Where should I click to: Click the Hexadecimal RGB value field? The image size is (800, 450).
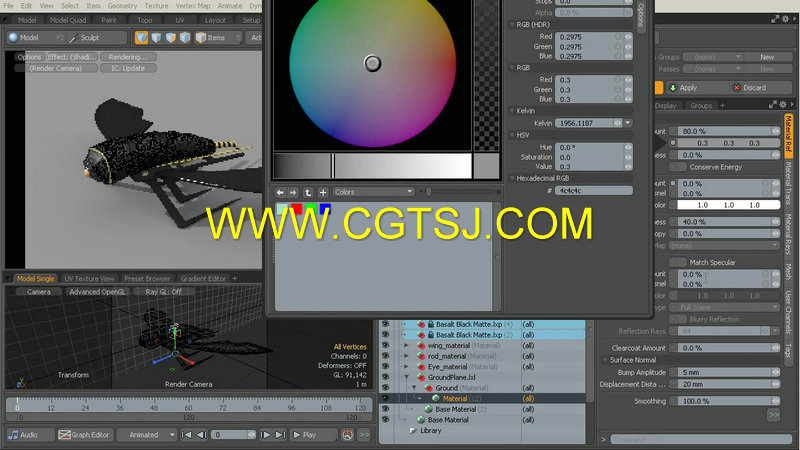[594, 190]
